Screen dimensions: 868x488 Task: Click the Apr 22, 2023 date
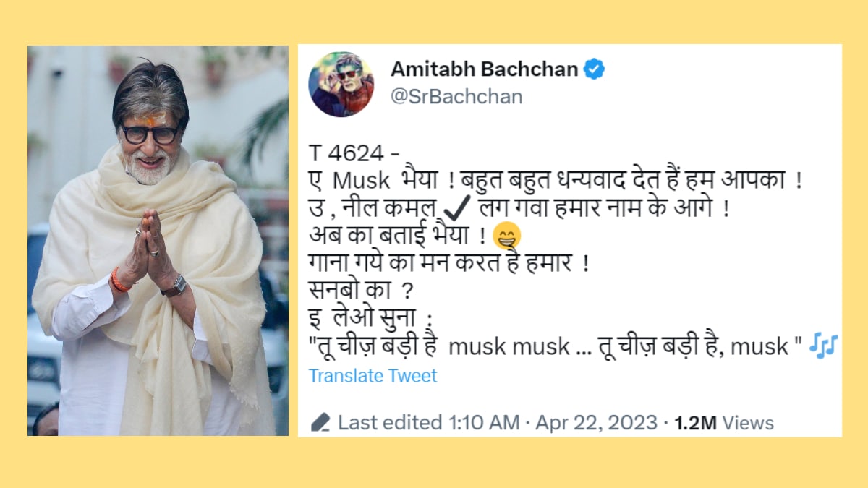(x=597, y=422)
